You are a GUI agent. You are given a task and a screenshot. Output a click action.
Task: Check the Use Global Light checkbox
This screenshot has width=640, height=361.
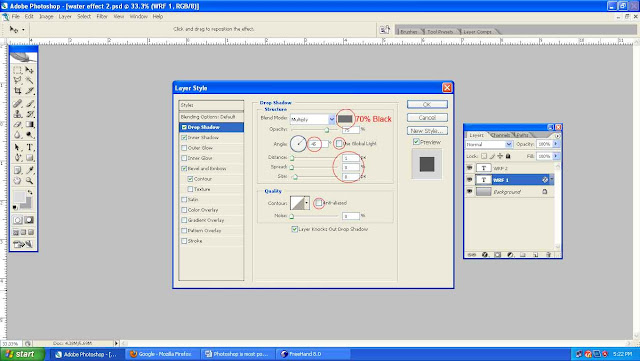(339, 143)
